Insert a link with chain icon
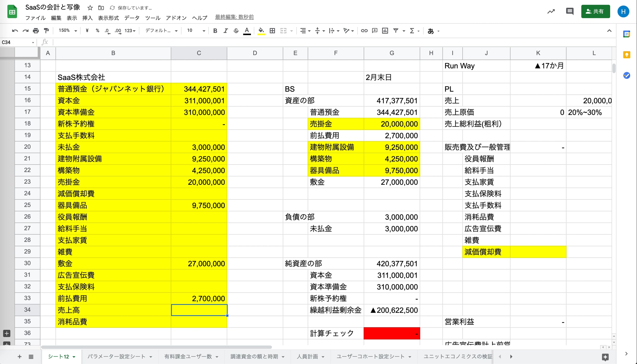Screen dimensions: 637x364 364,31
